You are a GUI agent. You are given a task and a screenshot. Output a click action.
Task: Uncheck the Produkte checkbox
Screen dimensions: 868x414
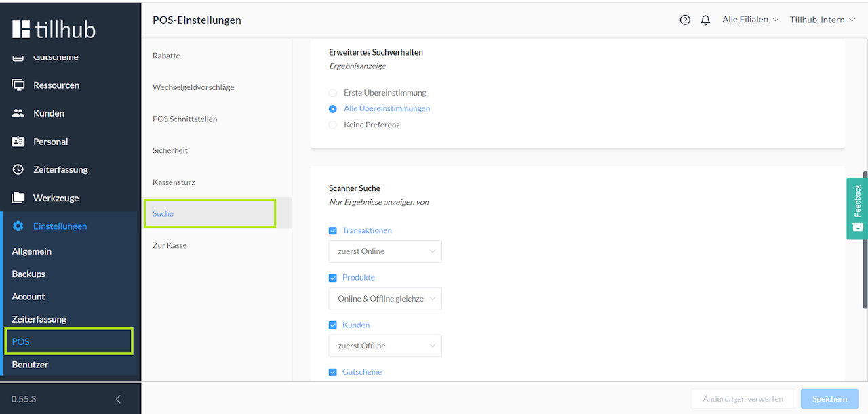tap(333, 278)
